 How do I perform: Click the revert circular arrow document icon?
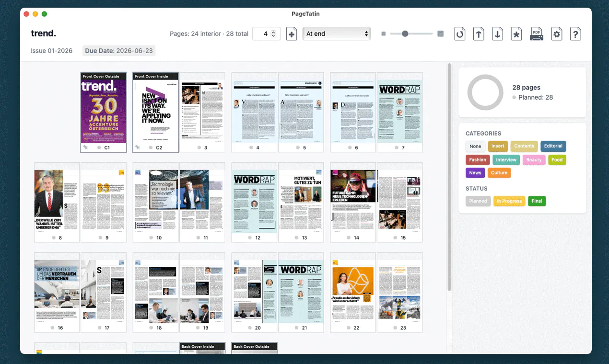click(x=460, y=34)
